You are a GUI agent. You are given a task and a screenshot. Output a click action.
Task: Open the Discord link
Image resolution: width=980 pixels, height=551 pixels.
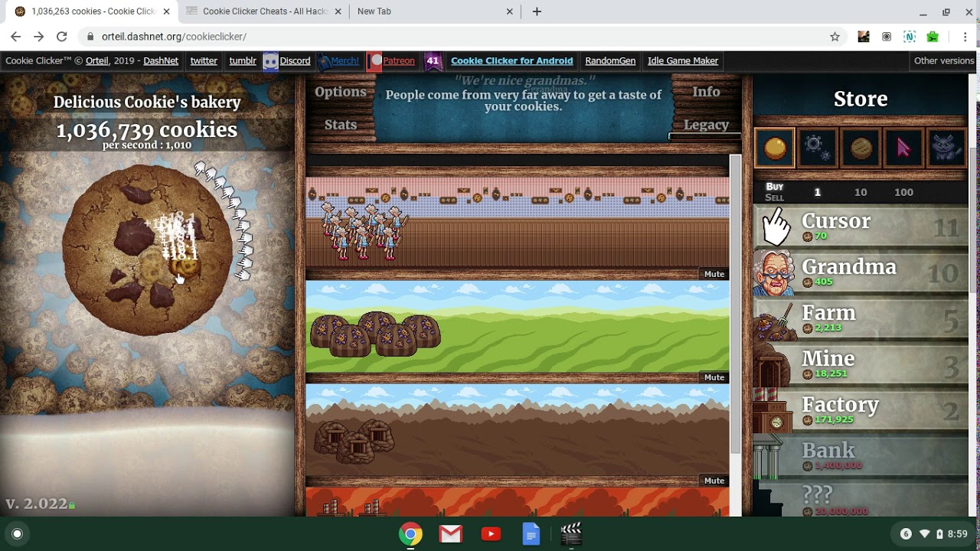295,60
